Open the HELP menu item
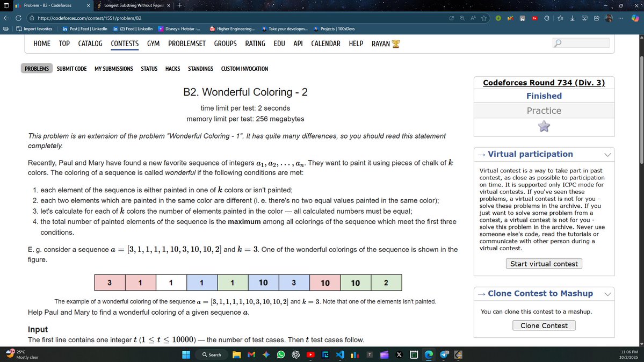 (356, 44)
